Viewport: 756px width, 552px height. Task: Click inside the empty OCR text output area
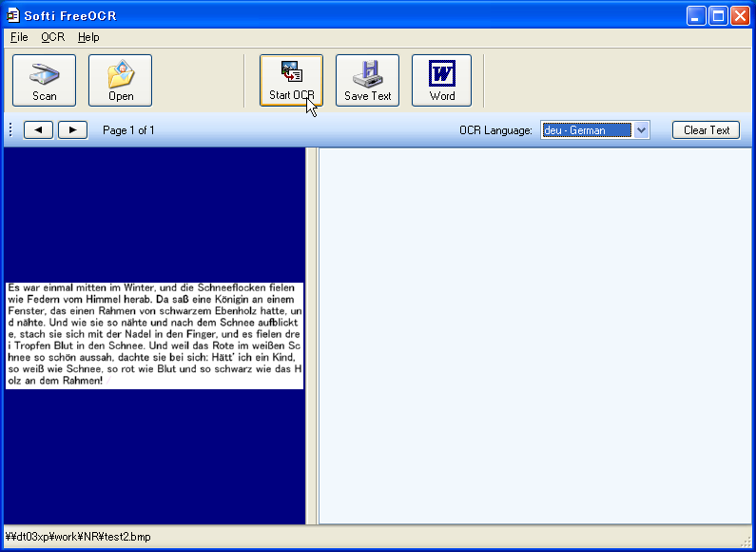pos(535,336)
